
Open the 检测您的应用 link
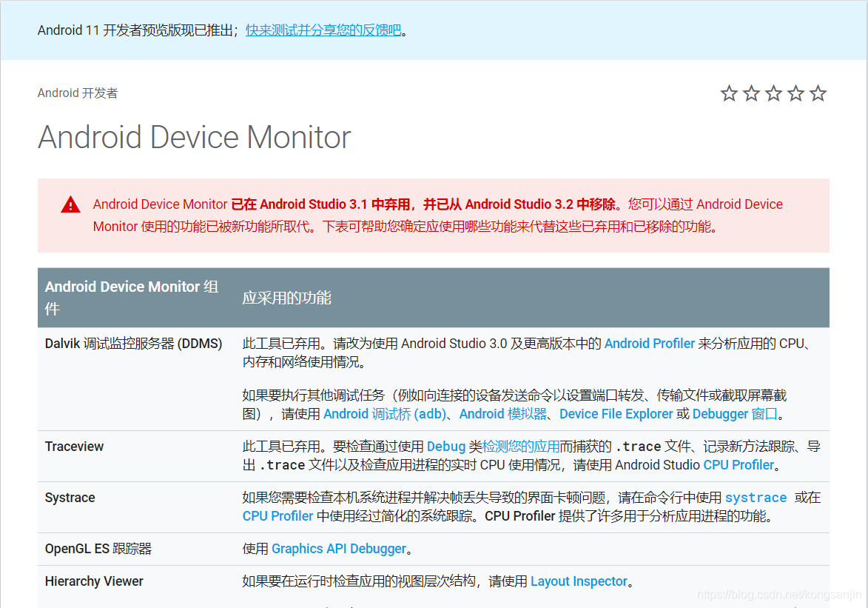pyautogui.click(x=521, y=447)
